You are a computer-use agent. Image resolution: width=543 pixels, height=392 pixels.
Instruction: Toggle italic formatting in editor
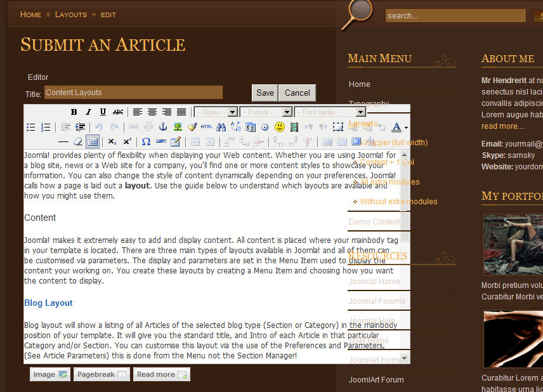[x=89, y=112]
